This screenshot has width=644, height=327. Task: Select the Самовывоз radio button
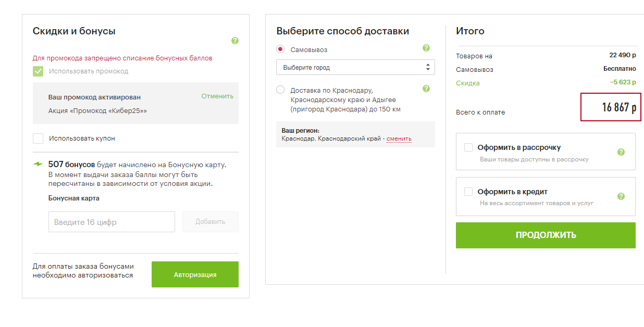[281, 49]
